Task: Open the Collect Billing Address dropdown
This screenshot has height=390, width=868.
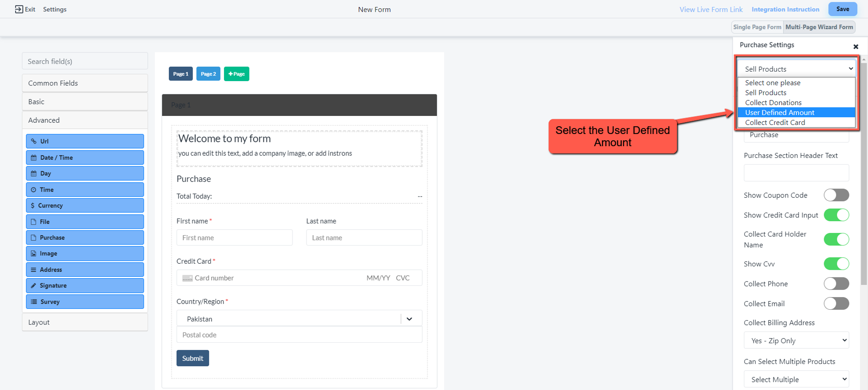Action: pos(796,341)
